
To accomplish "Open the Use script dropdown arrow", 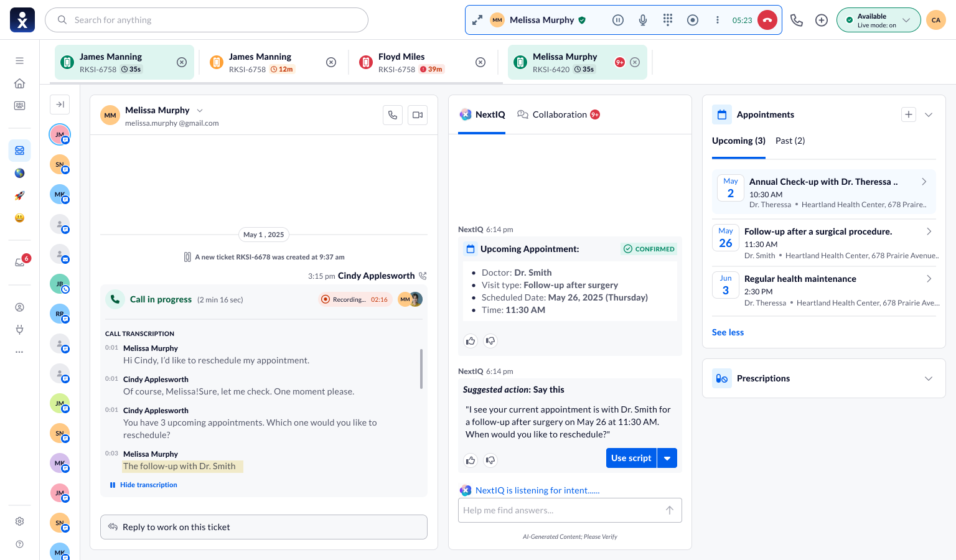I will coord(667,458).
